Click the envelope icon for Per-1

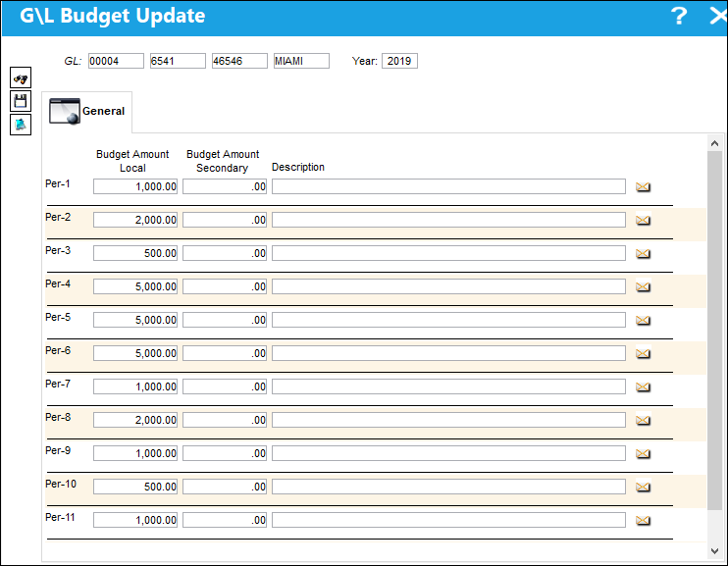[x=643, y=186]
